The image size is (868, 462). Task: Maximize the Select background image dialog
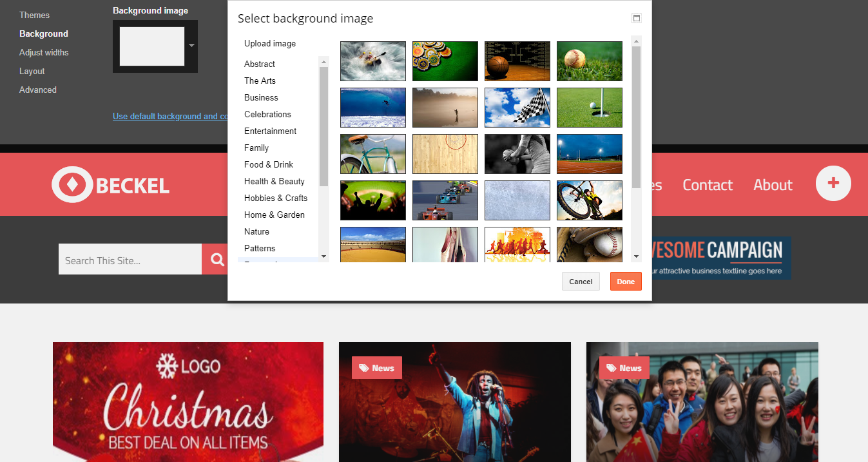[637, 18]
